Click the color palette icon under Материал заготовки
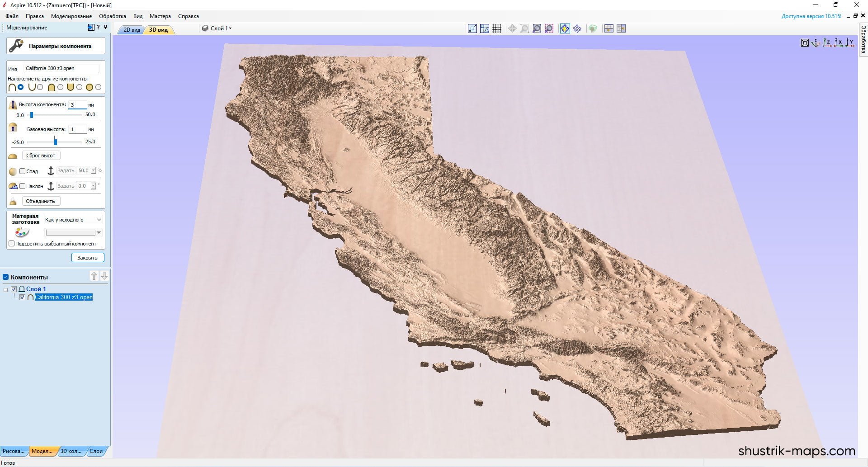The width and height of the screenshot is (868, 467). click(x=21, y=232)
